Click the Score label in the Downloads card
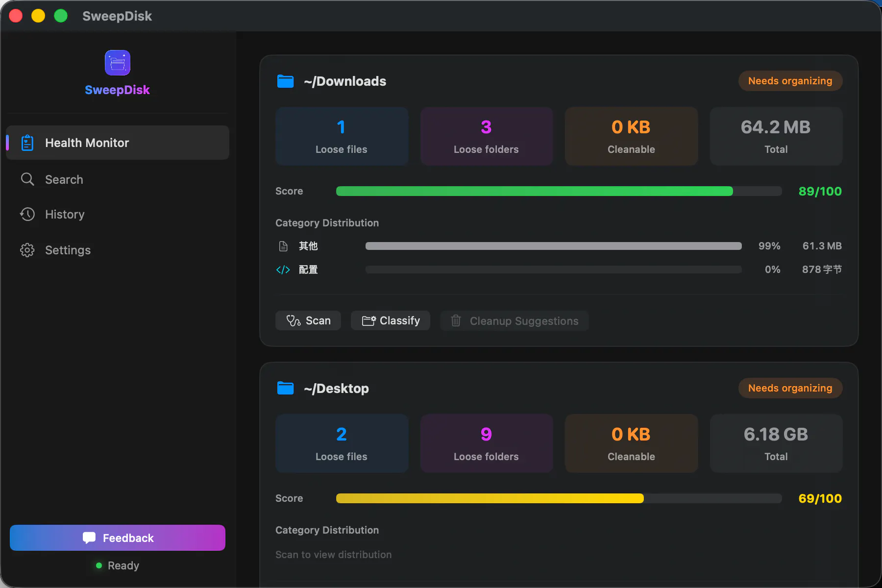The height and width of the screenshot is (588, 882). click(x=289, y=191)
